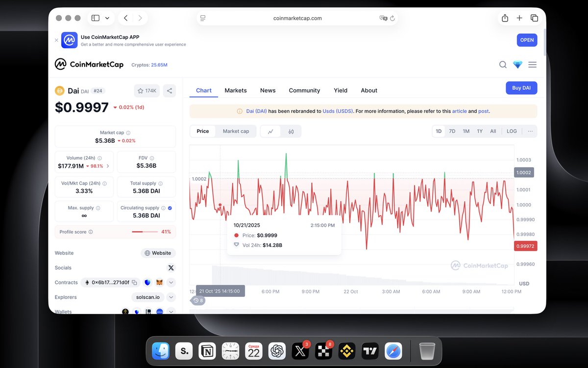The height and width of the screenshot is (368, 588).
Task: Expand the Volume (24h) chevron arrow
Action: [108, 166]
